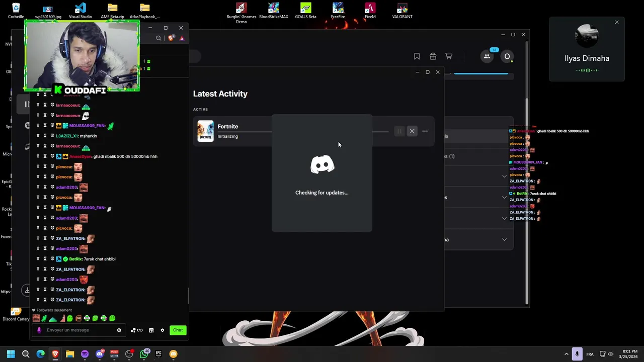Viewport: 644px width, 362px height.
Task: Open the Epic profile avatar O
Action: pyautogui.click(x=507, y=56)
